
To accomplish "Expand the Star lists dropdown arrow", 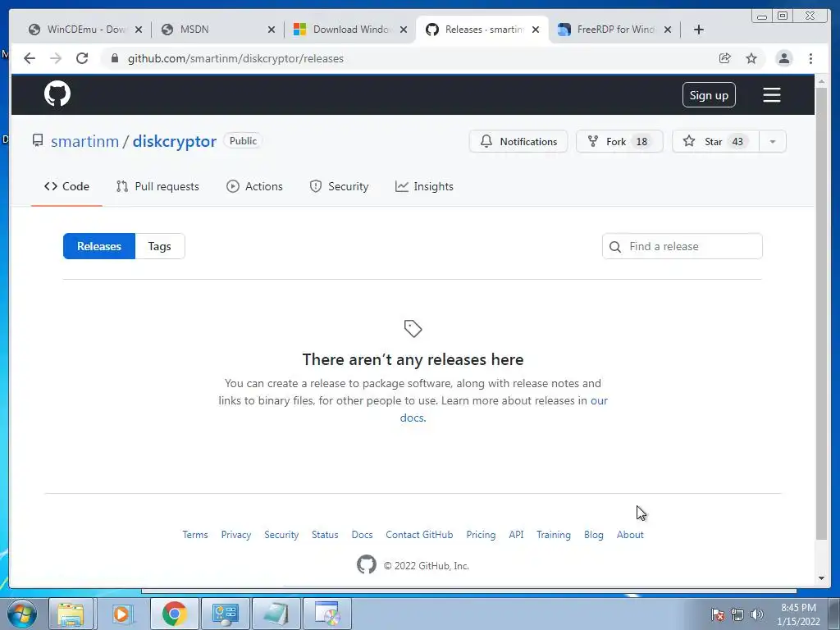I will click(x=773, y=141).
